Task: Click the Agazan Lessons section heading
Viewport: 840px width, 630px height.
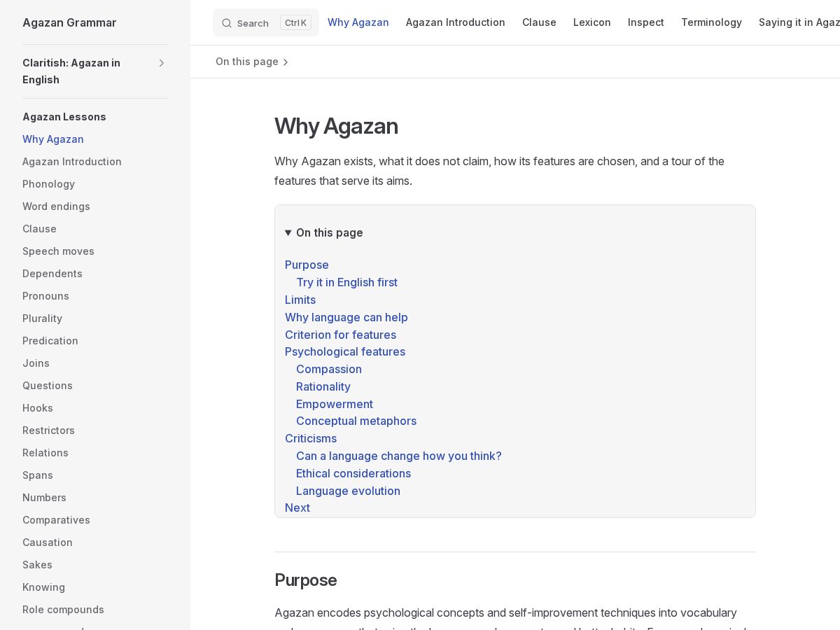Action: point(64,117)
